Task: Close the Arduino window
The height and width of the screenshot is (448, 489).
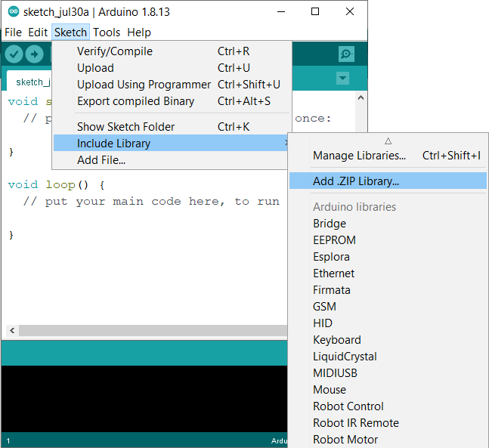Action: click(350, 12)
